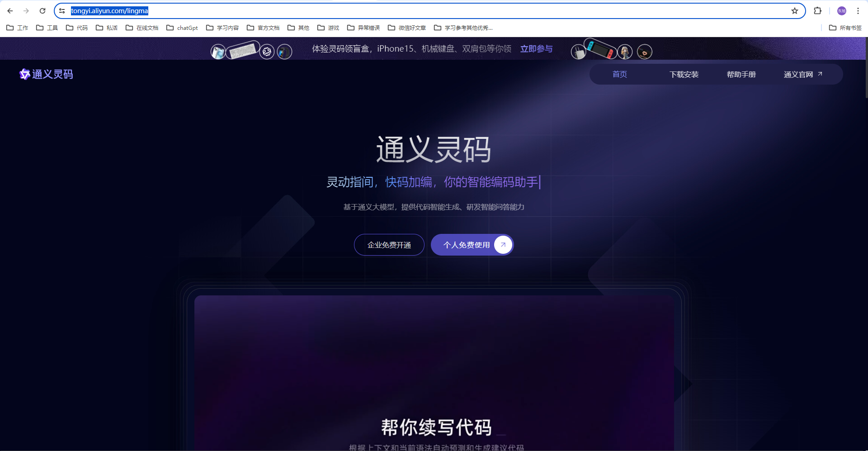Click the arrow circle in 个人免费使用
Viewport: 868px width, 451px height.
[503, 245]
